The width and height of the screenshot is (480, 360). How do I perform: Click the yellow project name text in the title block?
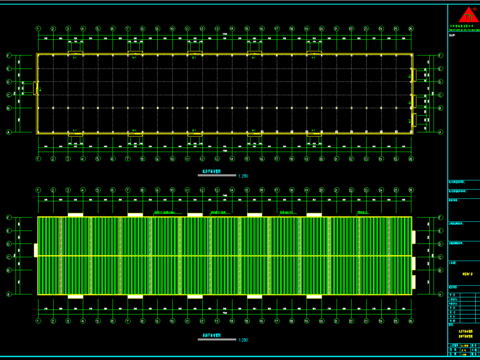468,274
